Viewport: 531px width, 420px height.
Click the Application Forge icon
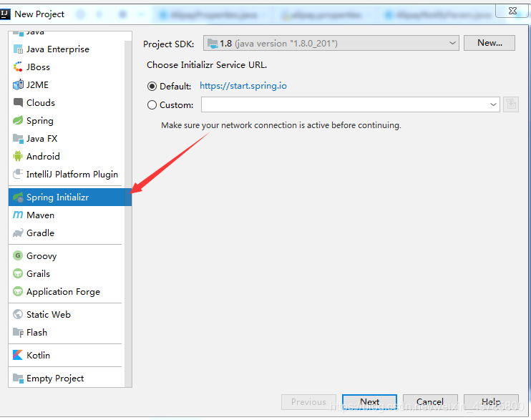pos(18,291)
